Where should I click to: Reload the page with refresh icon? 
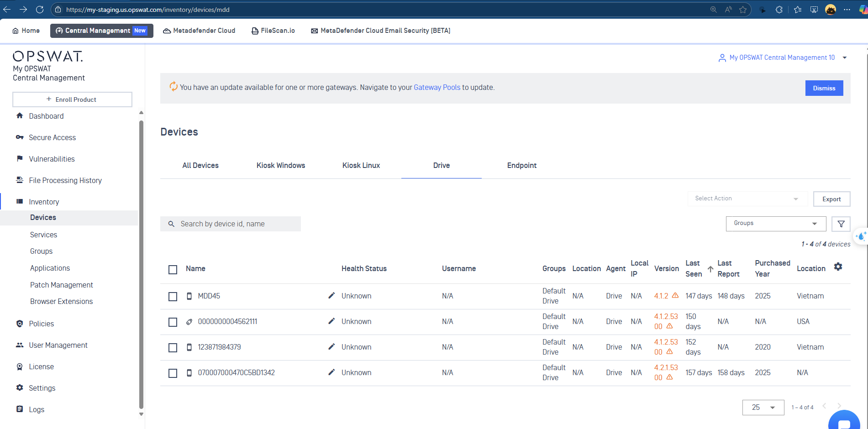click(x=40, y=9)
